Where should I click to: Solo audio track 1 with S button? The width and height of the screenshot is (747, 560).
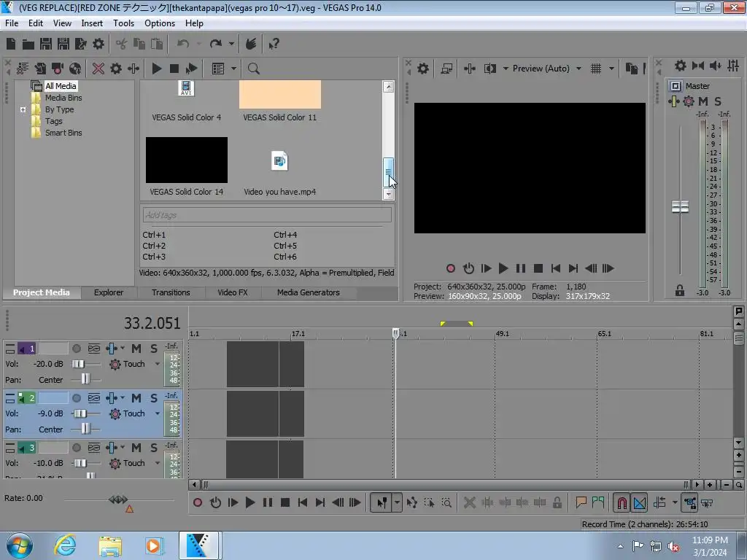(x=153, y=349)
